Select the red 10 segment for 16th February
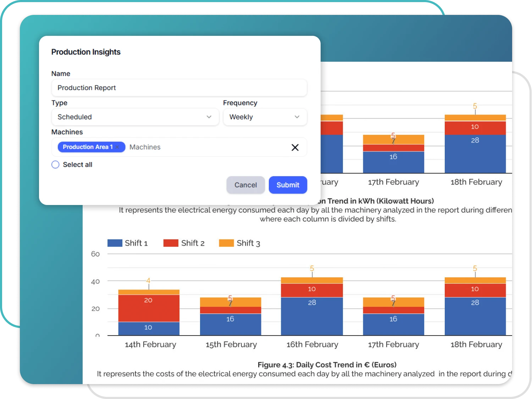 [x=312, y=290]
